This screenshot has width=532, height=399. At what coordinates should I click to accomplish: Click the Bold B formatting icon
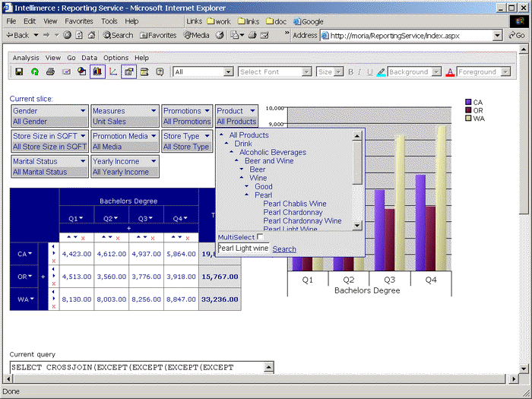point(351,72)
